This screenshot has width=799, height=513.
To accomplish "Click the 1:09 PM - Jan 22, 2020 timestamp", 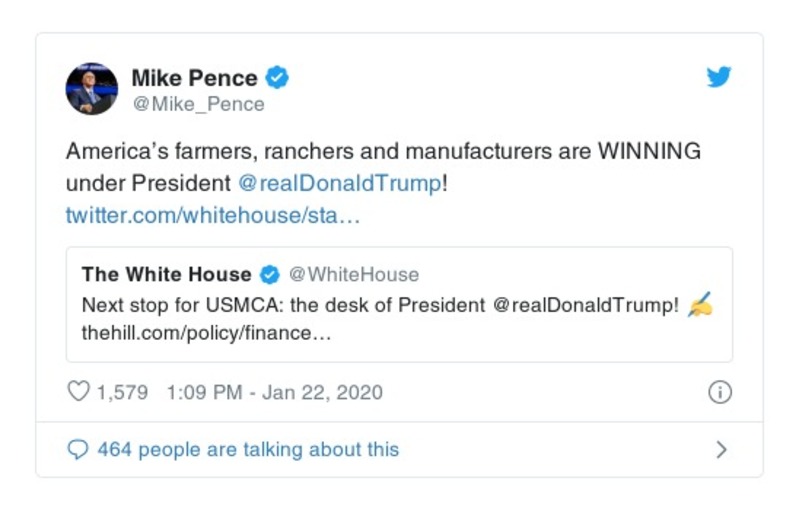I will pos(271,392).
